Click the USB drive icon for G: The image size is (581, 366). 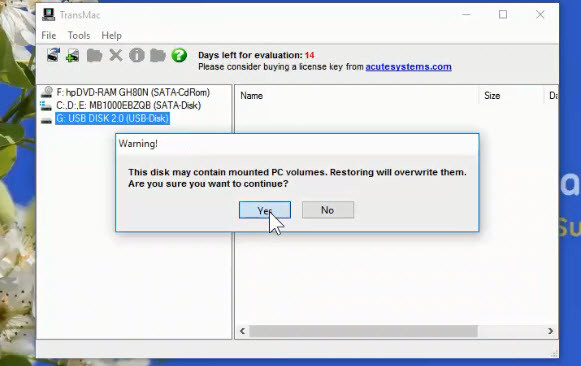pos(46,120)
